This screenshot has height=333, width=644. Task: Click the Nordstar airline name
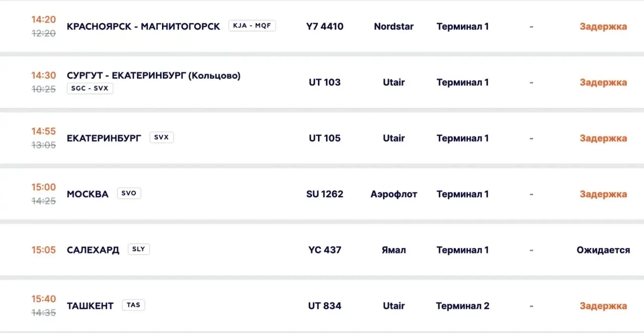point(393,26)
